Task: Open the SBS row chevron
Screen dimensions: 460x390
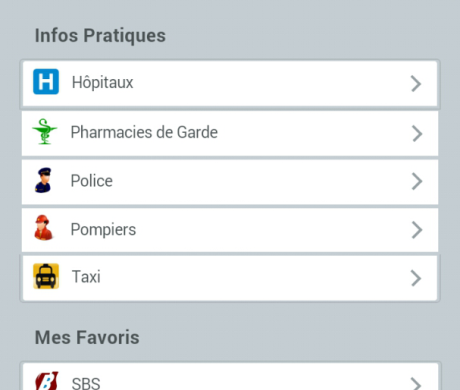Action: coord(416,384)
